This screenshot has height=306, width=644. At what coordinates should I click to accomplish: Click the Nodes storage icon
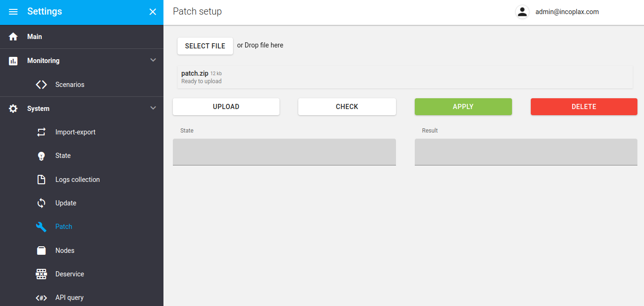pos(41,251)
